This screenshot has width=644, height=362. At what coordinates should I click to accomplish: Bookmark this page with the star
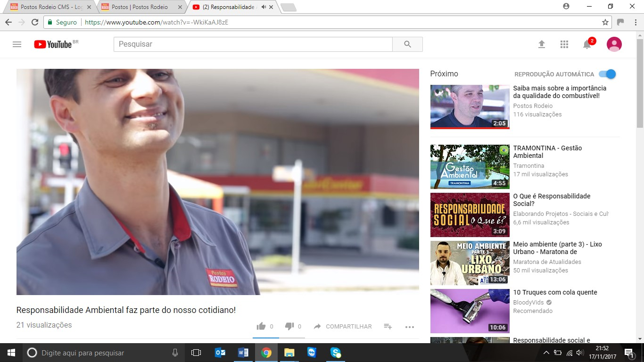[605, 22]
